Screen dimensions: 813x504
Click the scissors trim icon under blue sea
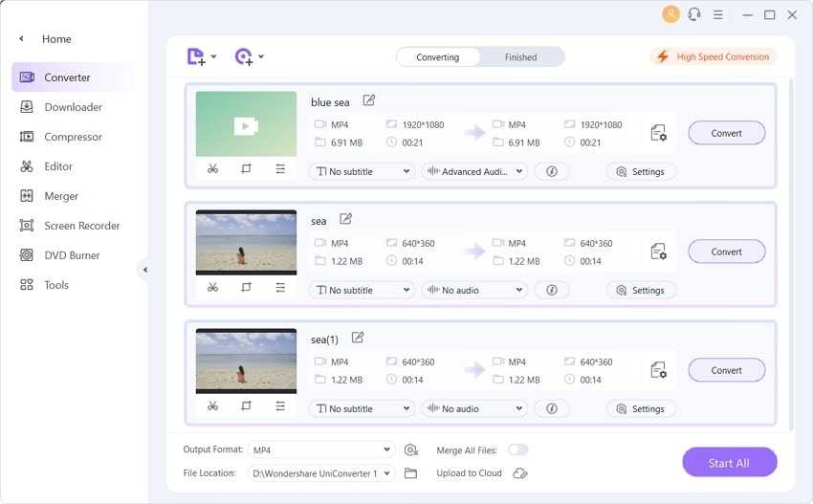[x=212, y=168]
